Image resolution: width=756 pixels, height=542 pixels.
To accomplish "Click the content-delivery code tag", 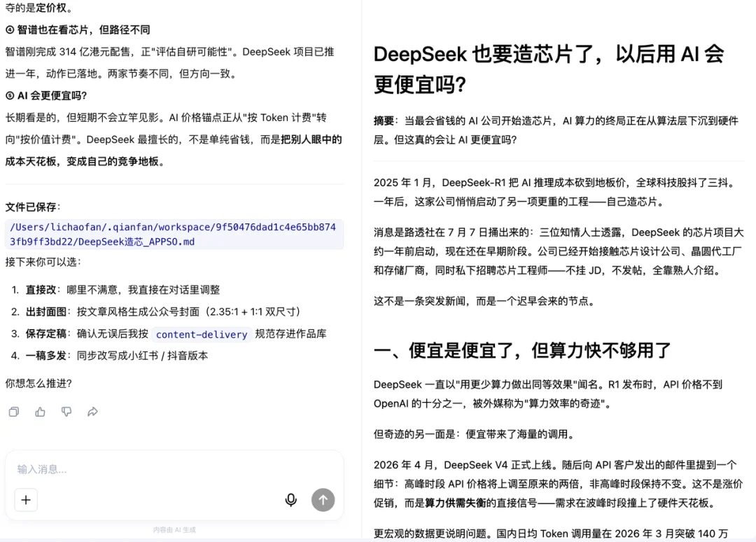I will click(x=202, y=334).
